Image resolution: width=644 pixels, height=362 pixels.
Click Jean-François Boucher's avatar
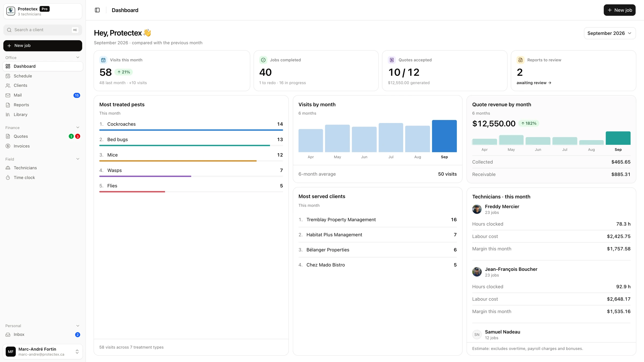pos(477,272)
